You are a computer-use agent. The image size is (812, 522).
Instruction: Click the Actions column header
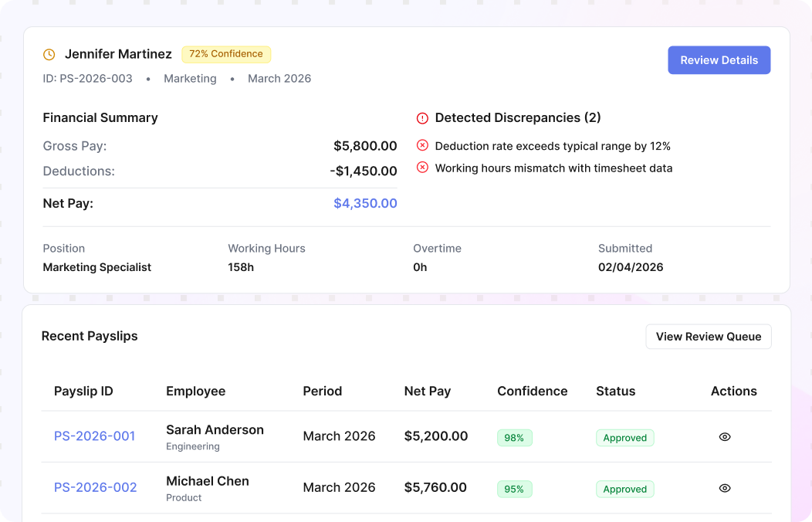[734, 391]
